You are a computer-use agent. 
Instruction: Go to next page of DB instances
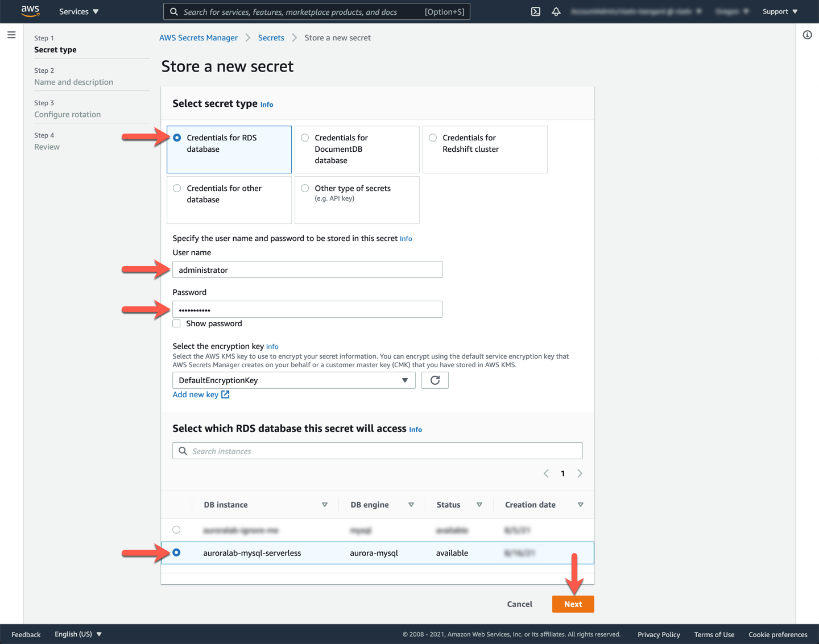point(580,473)
